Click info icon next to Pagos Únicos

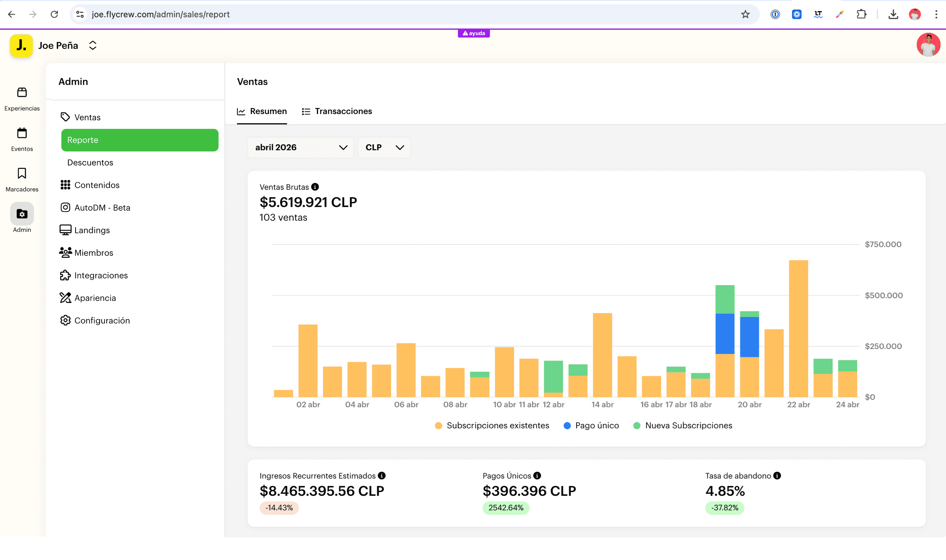tap(537, 476)
